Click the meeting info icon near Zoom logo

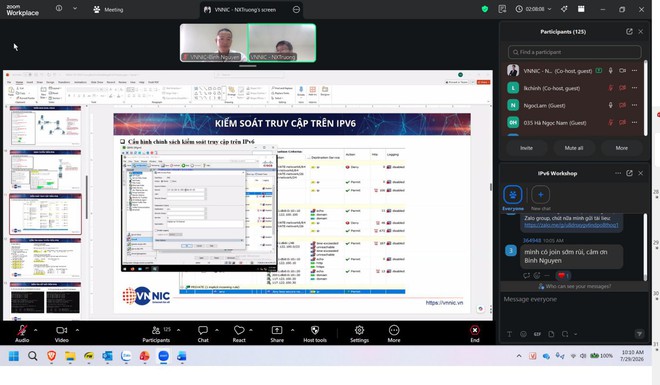[x=59, y=8]
